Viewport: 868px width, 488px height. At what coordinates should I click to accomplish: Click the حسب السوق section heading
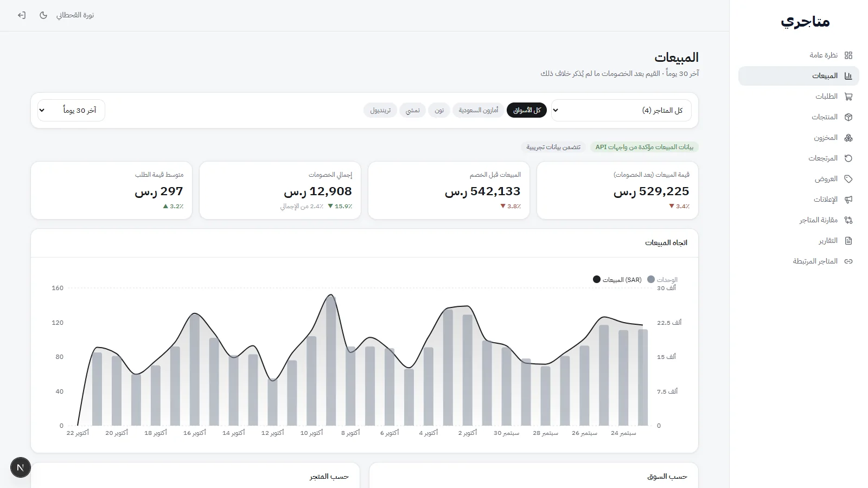coord(667,477)
